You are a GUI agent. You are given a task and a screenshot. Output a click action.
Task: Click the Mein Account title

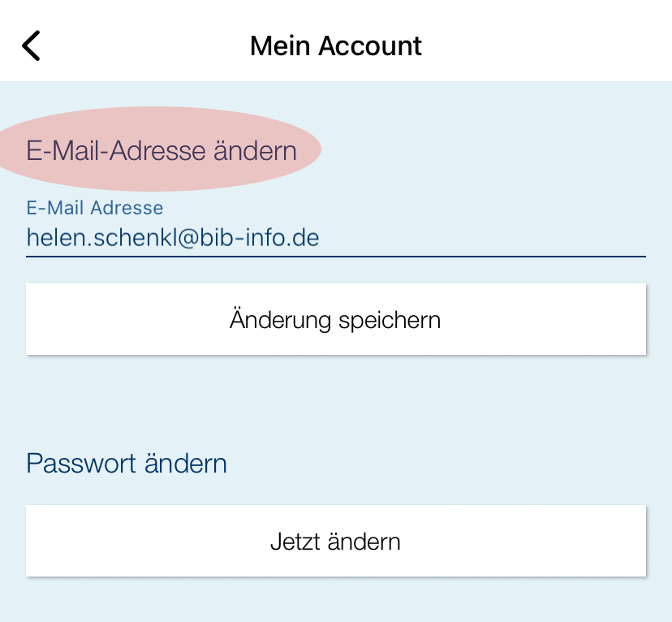336,45
